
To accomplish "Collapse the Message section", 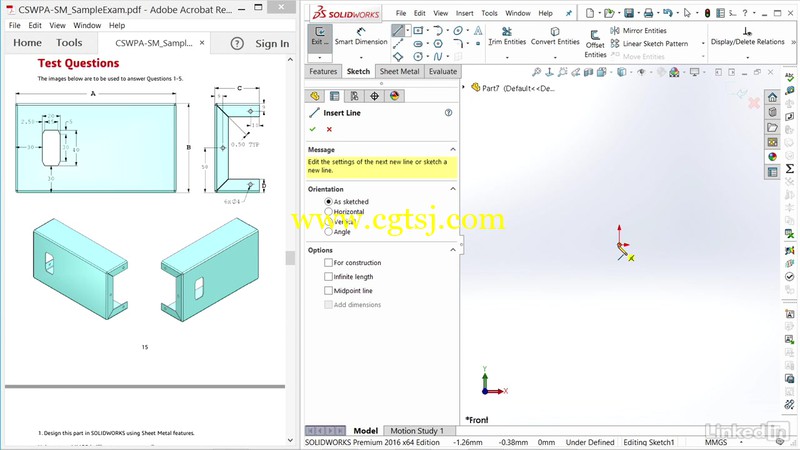I will click(453, 149).
